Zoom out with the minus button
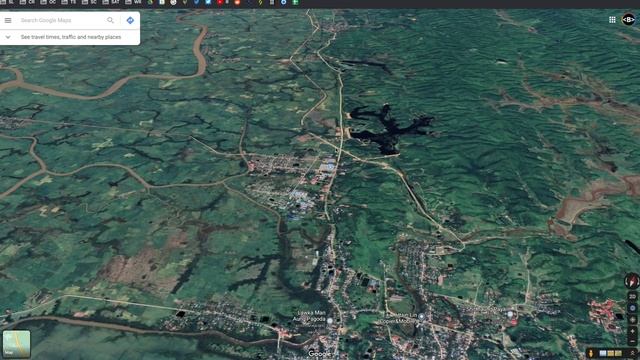The height and width of the screenshot is (360, 640). click(632, 341)
